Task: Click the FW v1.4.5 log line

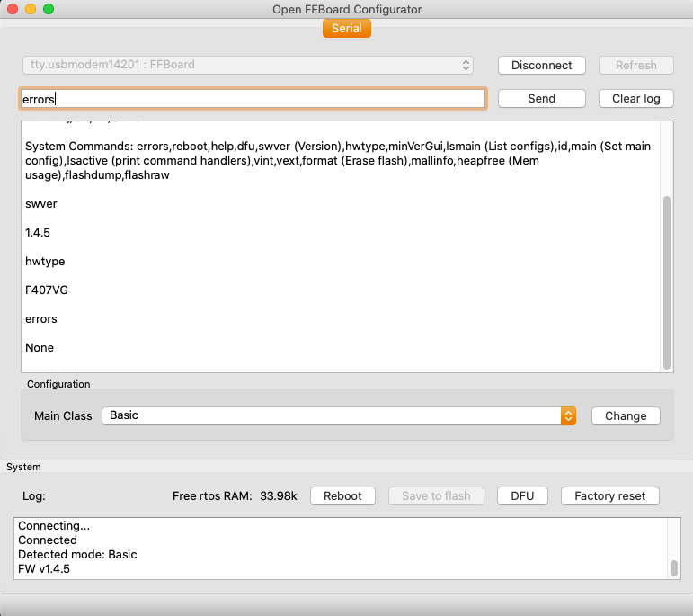Action: (44, 568)
